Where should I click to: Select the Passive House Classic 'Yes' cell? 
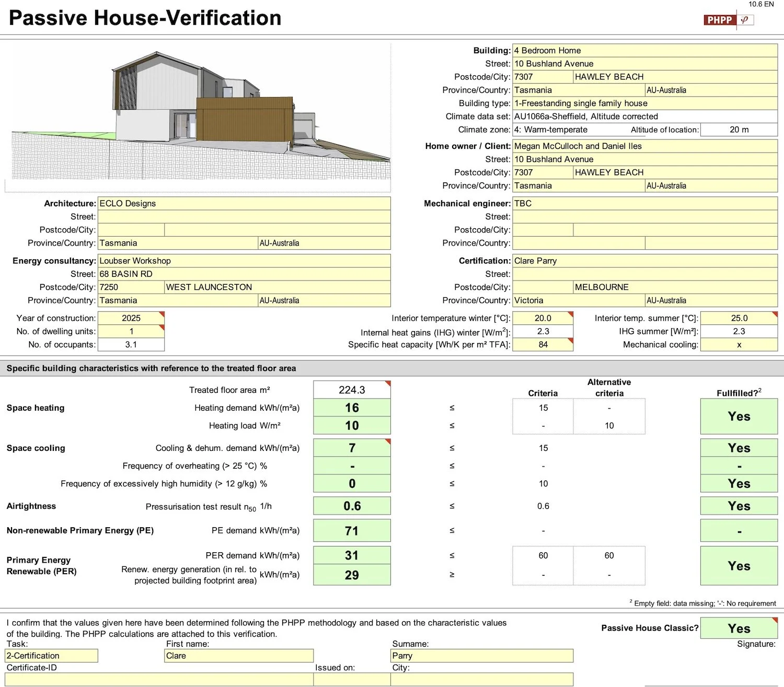pyautogui.click(x=739, y=628)
